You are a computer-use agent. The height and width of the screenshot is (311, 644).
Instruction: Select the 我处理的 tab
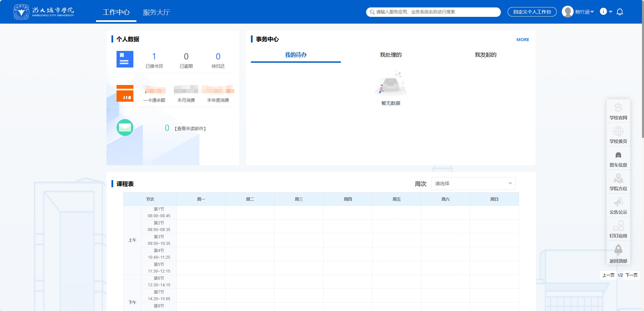[391, 55]
